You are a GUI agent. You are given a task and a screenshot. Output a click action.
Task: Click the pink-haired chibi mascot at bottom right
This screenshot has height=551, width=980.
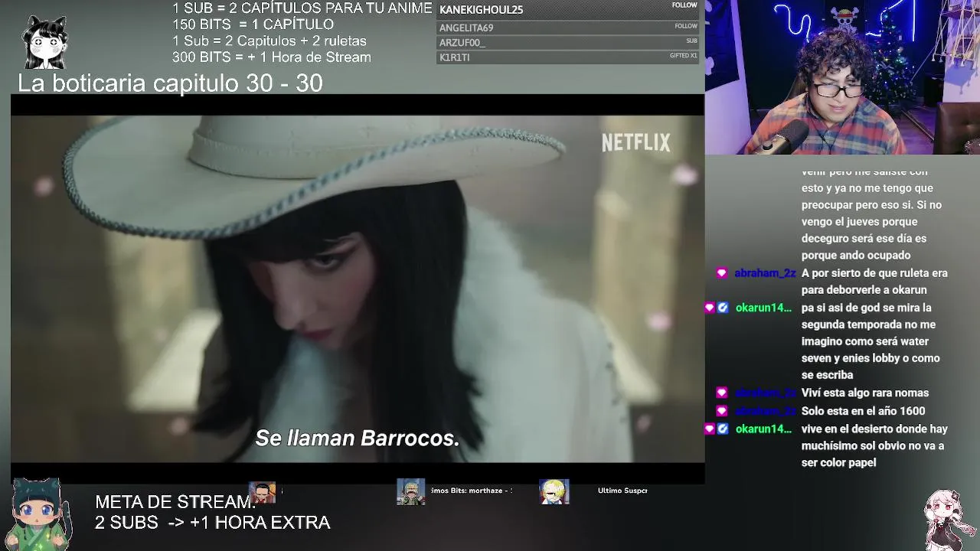pos(948,519)
